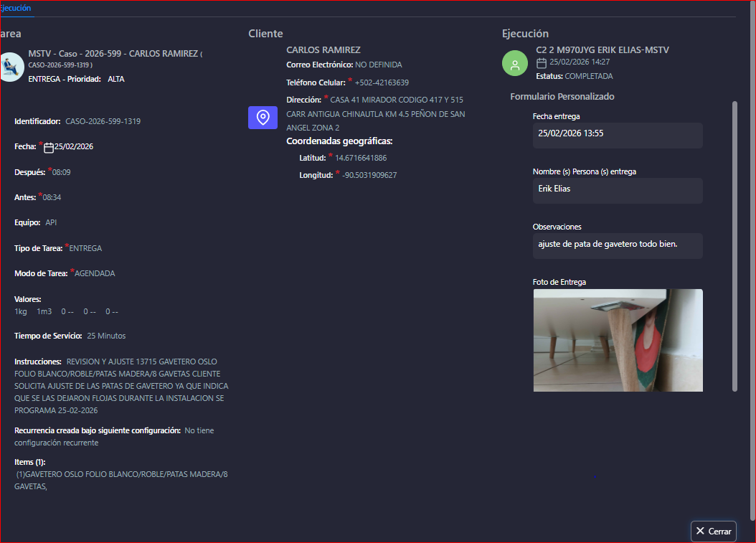
Task: Open the Foto de Entrega thumbnail
Action: click(x=618, y=340)
